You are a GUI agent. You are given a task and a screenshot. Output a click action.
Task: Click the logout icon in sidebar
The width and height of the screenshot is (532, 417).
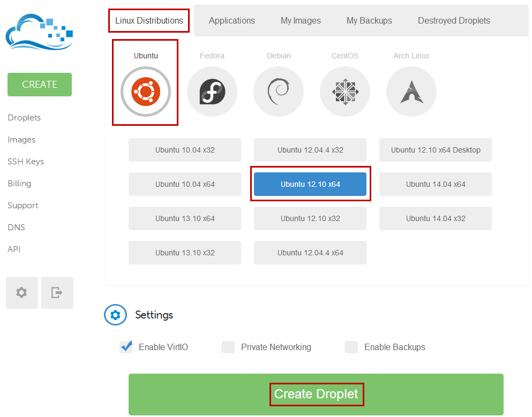coord(57,293)
